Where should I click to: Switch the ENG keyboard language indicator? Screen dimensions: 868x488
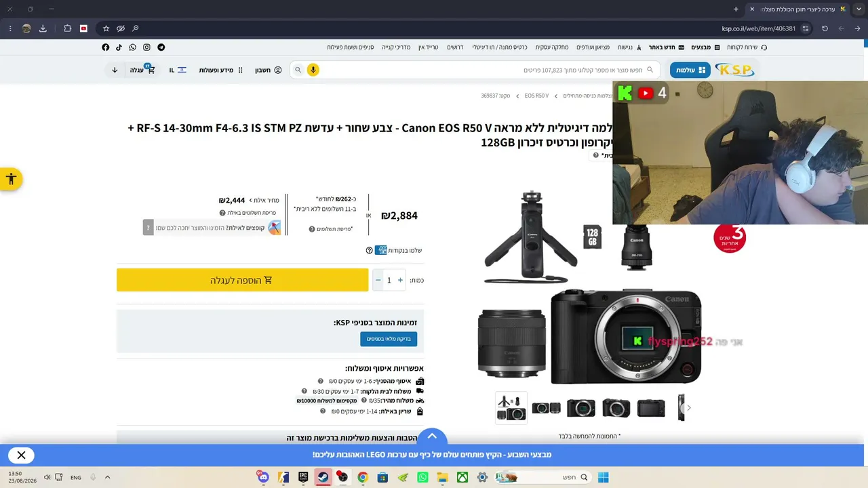[x=76, y=477]
